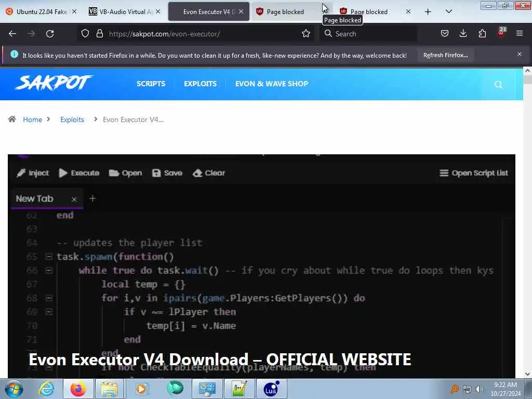Open Windows Media Player taskbar icon

pos(141,389)
